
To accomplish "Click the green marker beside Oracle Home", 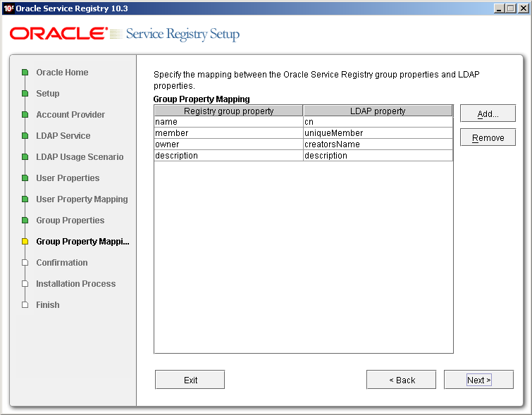I will click(x=25, y=73).
